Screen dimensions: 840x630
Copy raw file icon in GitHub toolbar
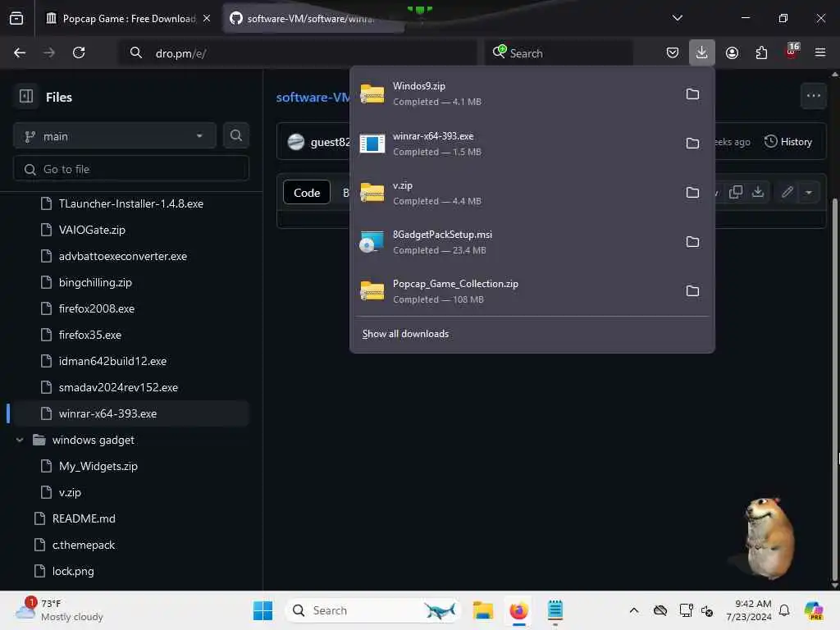click(736, 192)
